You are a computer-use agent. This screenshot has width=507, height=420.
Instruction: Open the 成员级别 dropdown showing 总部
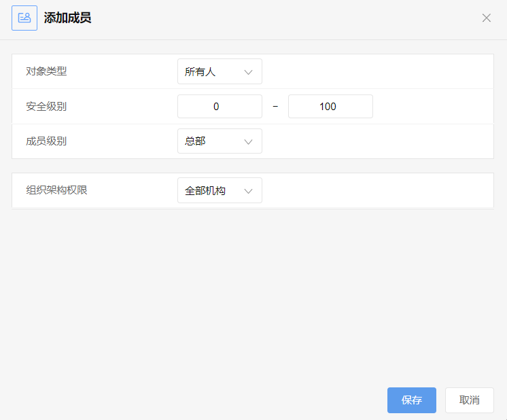[220, 141]
